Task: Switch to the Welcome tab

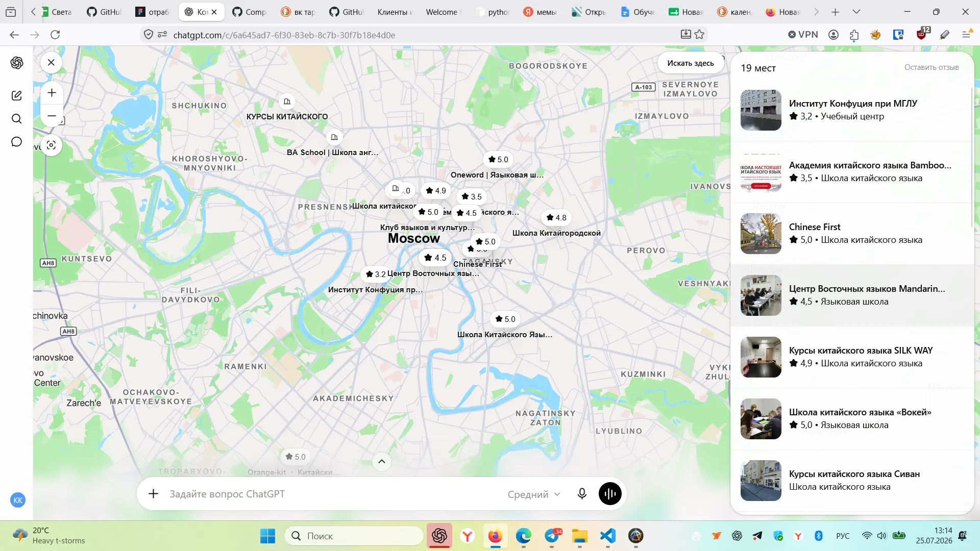Action: pos(443,12)
